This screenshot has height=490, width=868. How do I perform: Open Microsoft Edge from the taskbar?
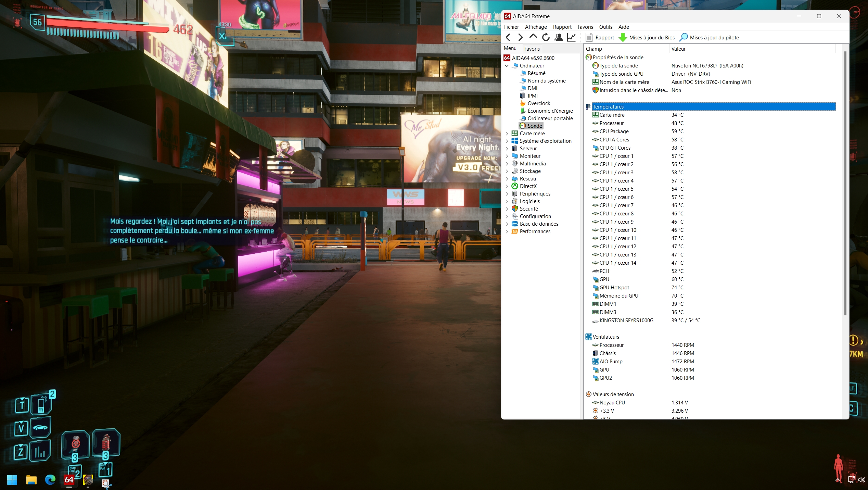click(50, 480)
